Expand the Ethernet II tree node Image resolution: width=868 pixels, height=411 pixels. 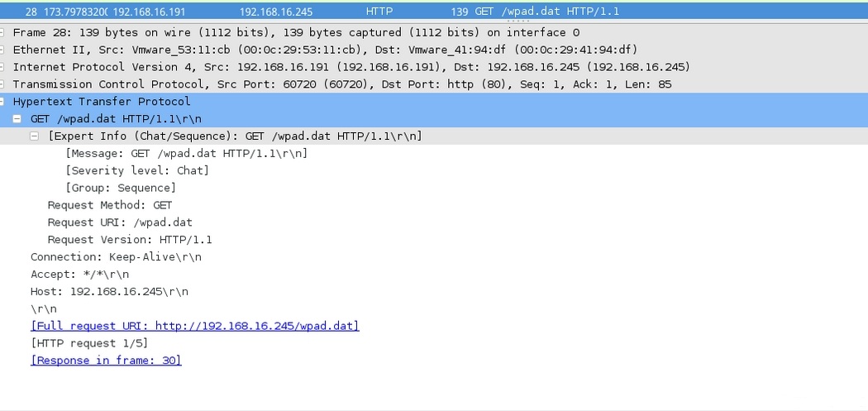pyautogui.click(x=3, y=50)
